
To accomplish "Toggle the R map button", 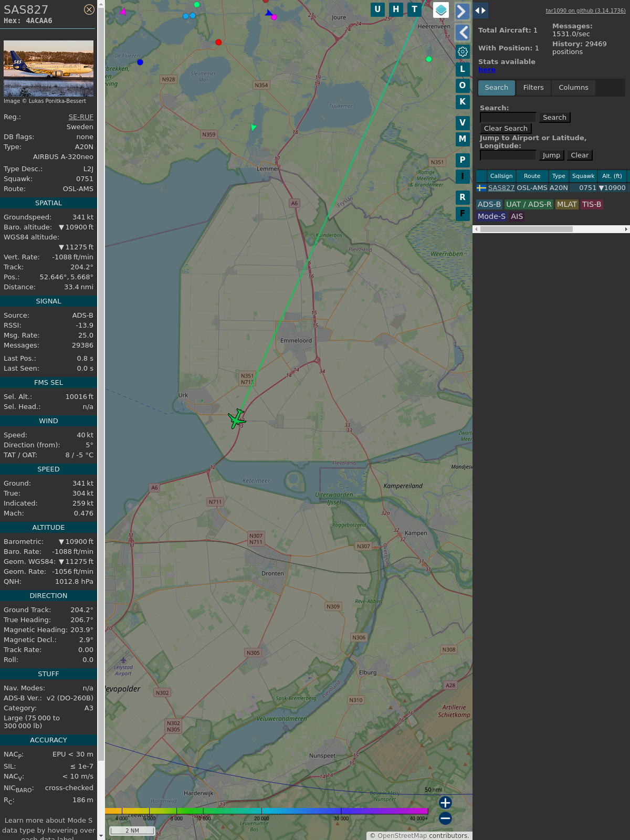I will (x=463, y=197).
